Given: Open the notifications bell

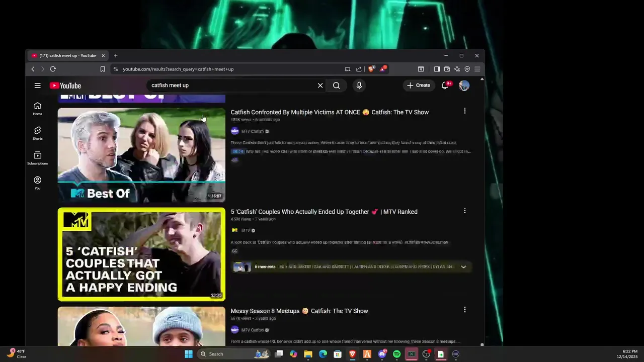Looking at the screenshot, I should (445, 85).
